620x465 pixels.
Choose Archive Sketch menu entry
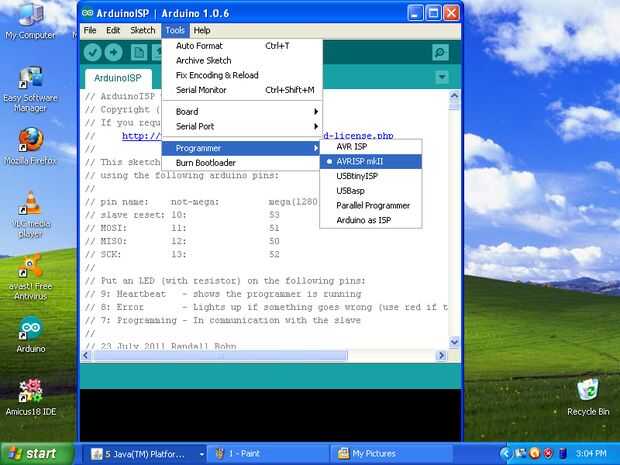(x=242, y=60)
